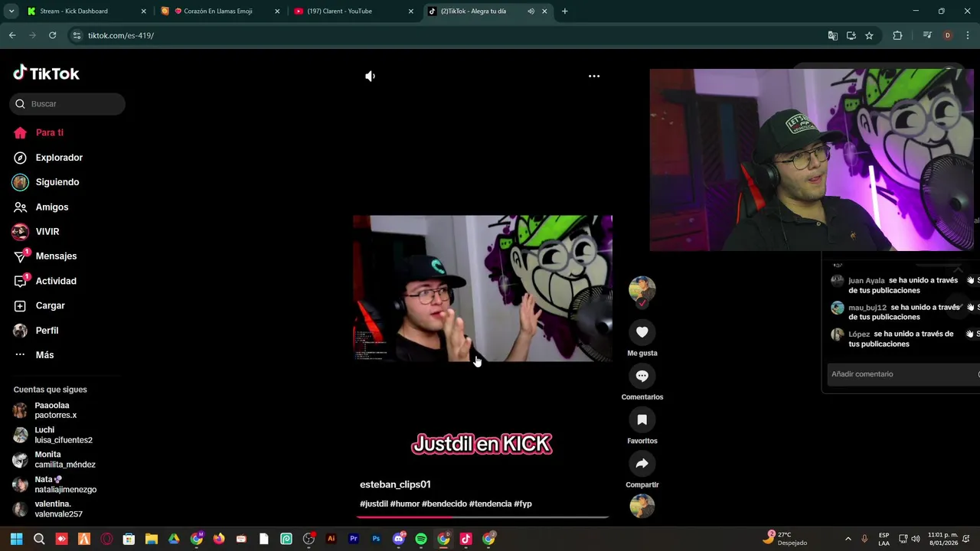The width and height of the screenshot is (980, 551).
Task: Click the playing TikTok video frame
Action: [x=482, y=289]
